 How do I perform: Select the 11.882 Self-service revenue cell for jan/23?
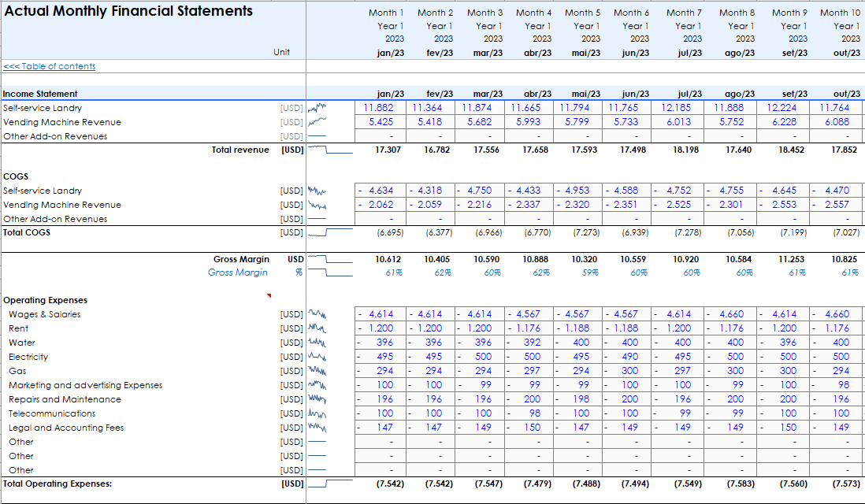click(x=379, y=108)
